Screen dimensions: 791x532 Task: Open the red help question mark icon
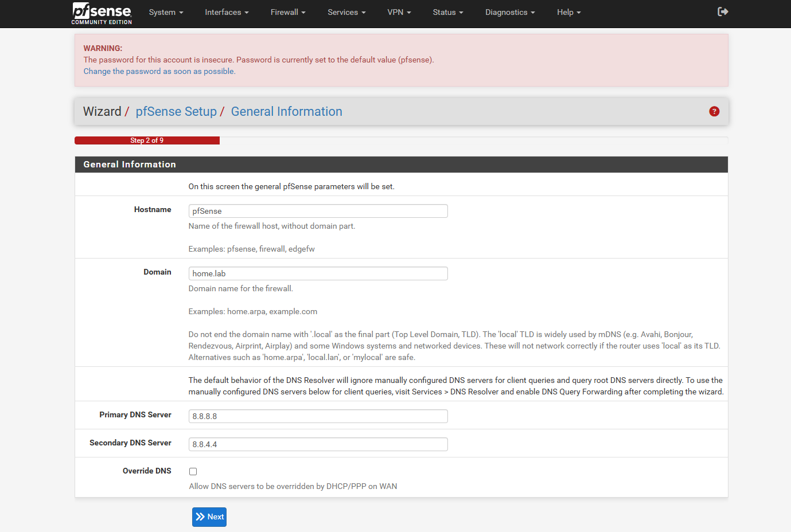click(714, 111)
